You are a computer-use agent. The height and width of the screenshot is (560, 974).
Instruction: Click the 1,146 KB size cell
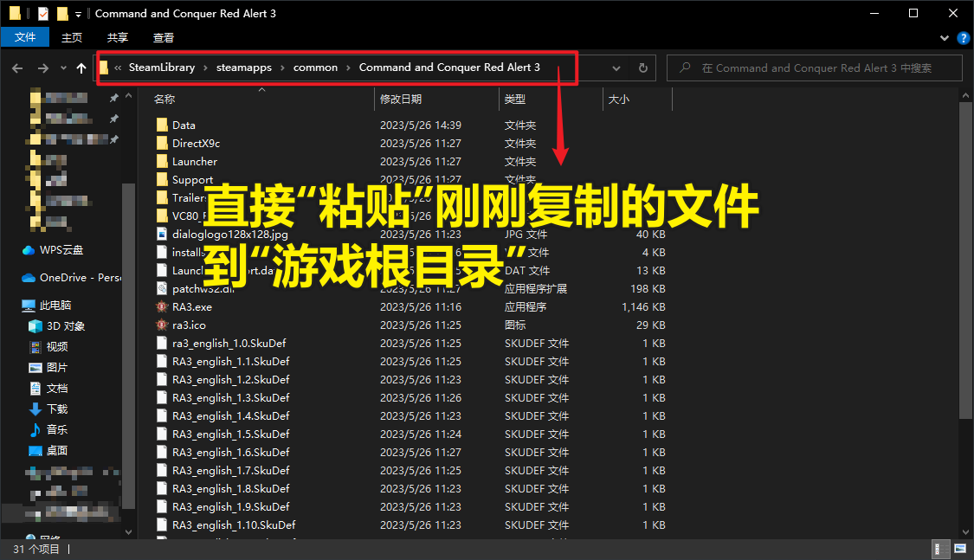[643, 306]
